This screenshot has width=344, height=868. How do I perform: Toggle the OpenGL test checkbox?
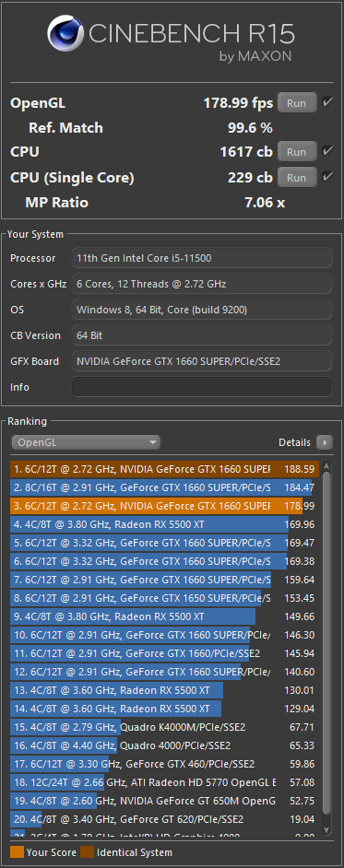tap(327, 102)
